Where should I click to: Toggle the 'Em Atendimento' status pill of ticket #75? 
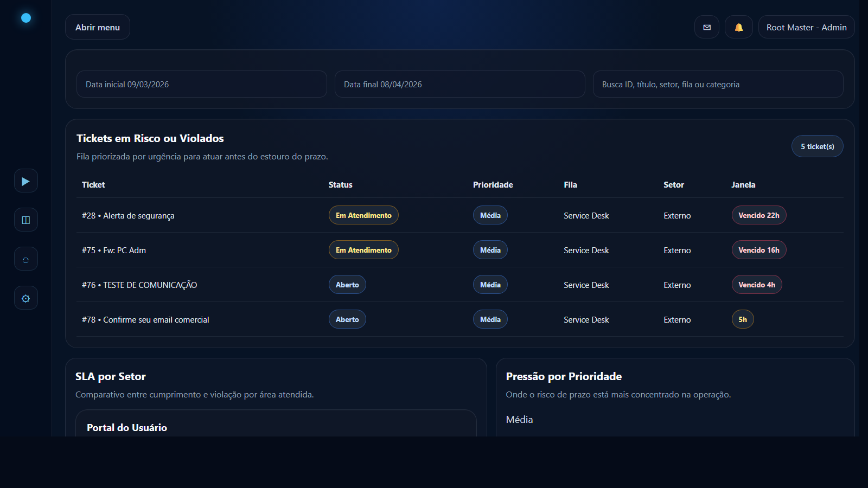tap(363, 249)
